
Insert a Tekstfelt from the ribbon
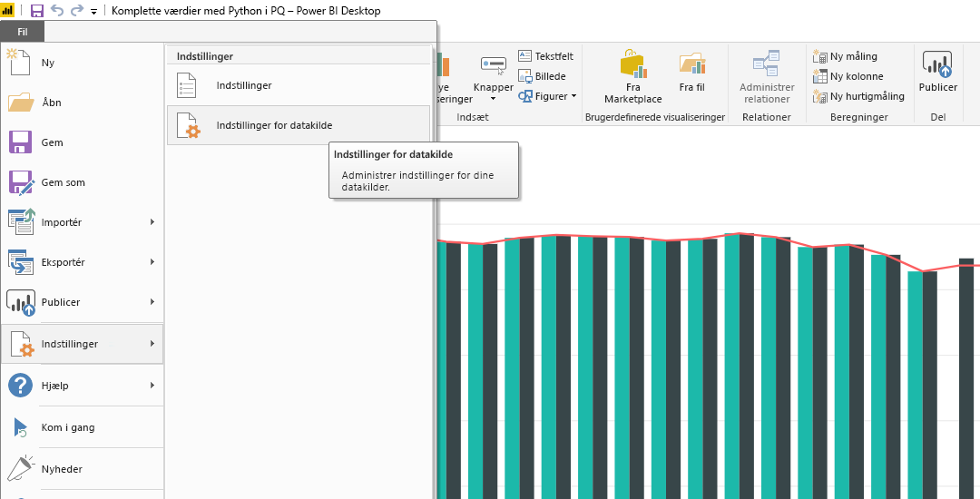(545, 56)
